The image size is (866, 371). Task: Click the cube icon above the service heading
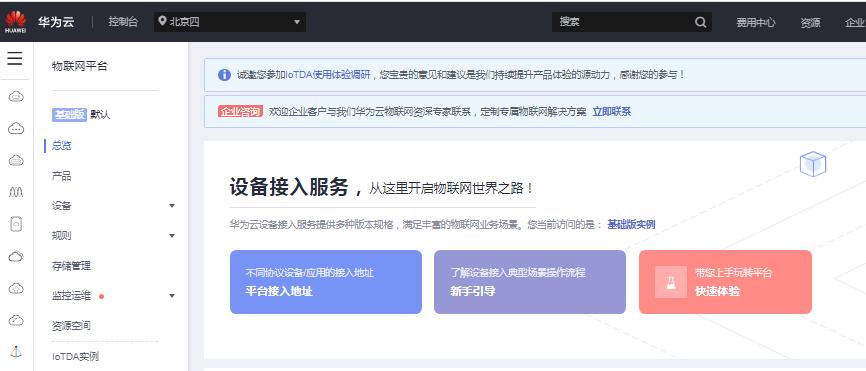click(x=812, y=164)
